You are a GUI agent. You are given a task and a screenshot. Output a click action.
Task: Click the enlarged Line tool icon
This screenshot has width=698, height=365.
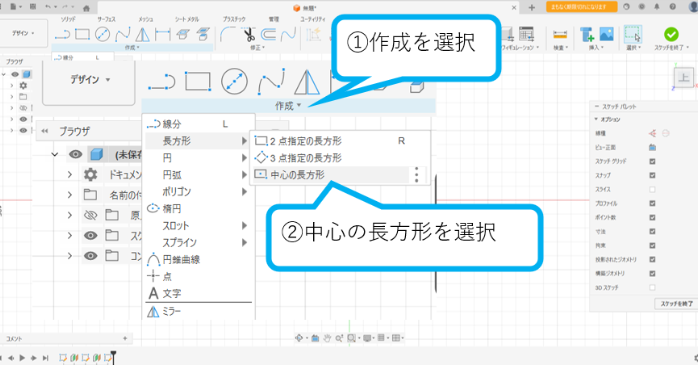pos(161,82)
